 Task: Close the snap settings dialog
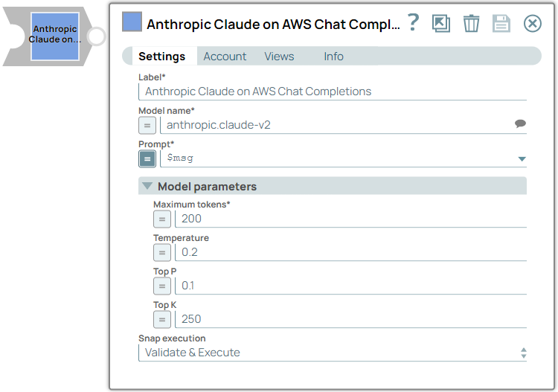point(533,24)
